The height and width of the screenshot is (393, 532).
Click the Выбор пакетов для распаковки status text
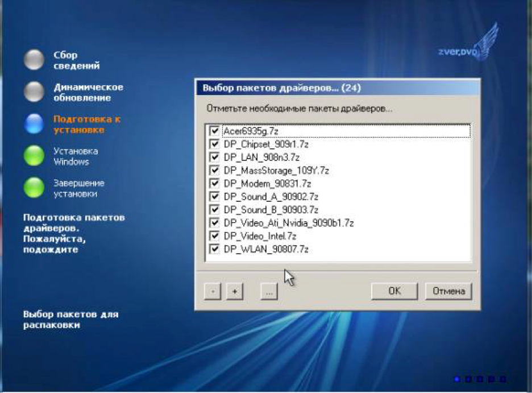coord(70,320)
